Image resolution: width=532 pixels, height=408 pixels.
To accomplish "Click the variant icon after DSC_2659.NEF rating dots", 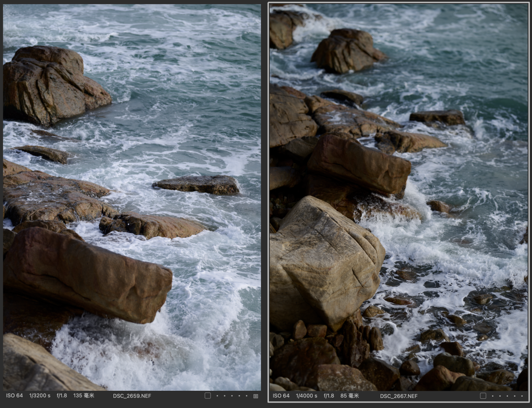I will (x=255, y=396).
